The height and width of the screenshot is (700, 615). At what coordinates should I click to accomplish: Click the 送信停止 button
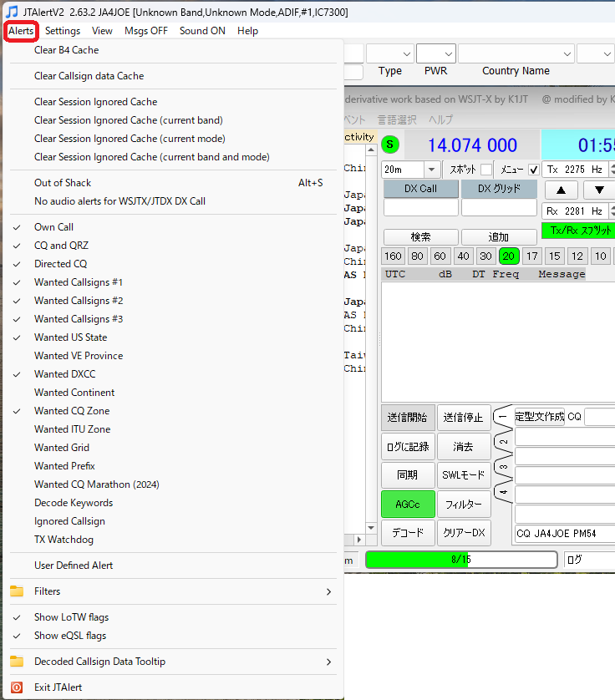(464, 418)
